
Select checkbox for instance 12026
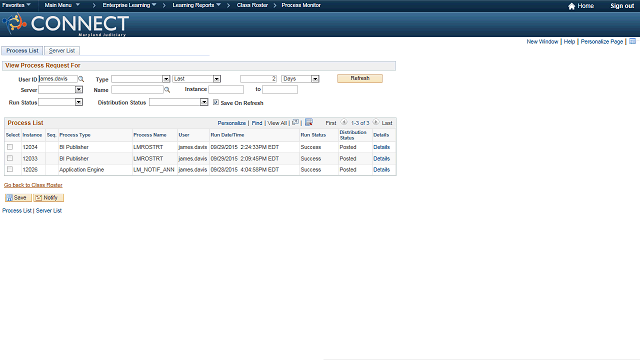[x=10, y=169]
